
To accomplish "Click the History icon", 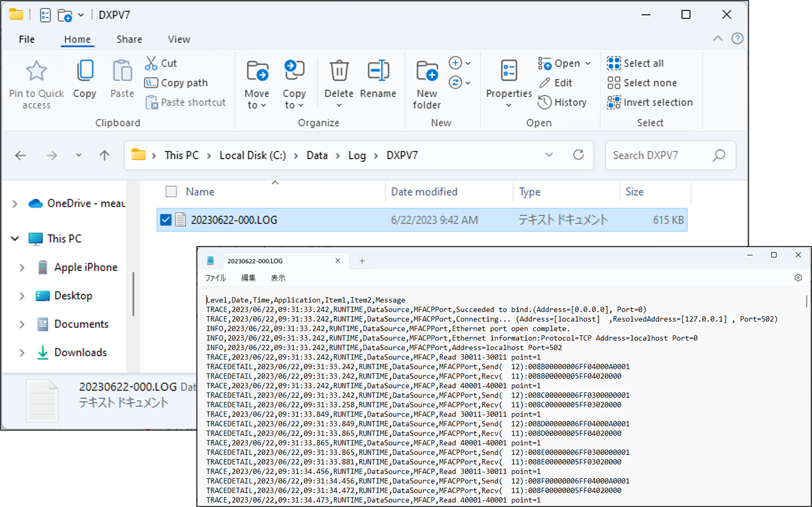I will pyautogui.click(x=544, y=102).
